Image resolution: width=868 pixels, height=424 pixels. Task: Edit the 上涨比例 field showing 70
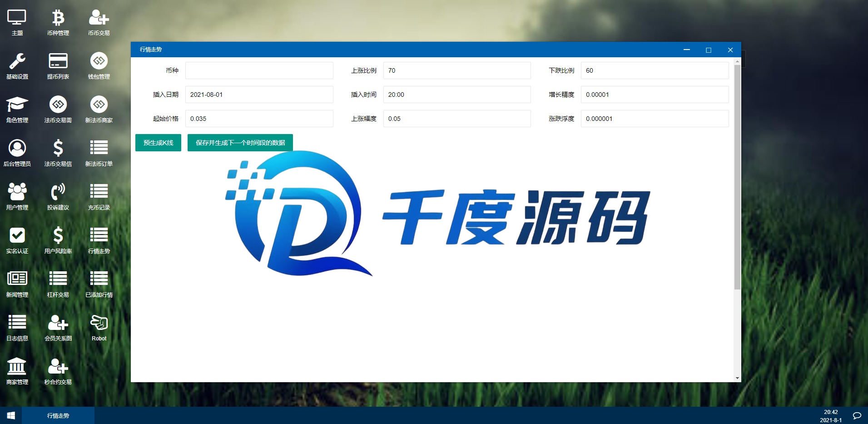tap(457, 70)
